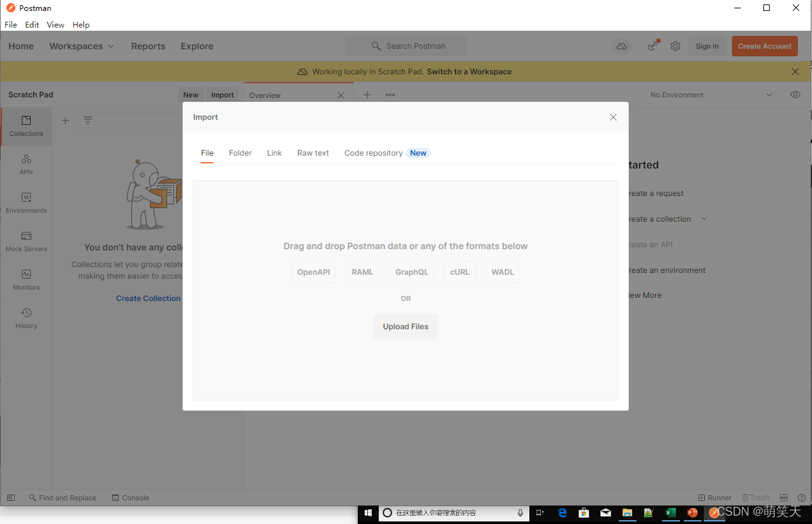Click the Create Account button

coord(765,46)
